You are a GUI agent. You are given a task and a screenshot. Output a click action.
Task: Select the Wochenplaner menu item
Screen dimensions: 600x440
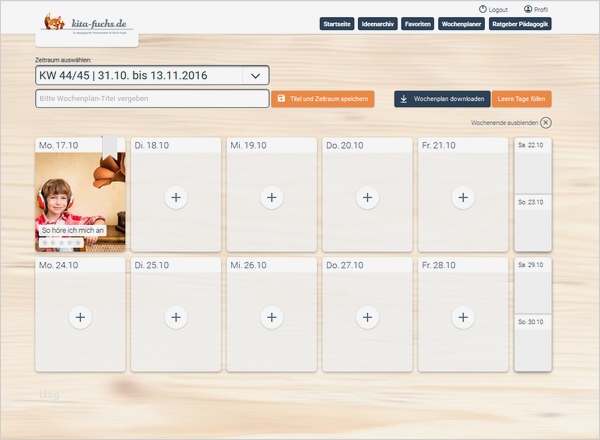461,24
